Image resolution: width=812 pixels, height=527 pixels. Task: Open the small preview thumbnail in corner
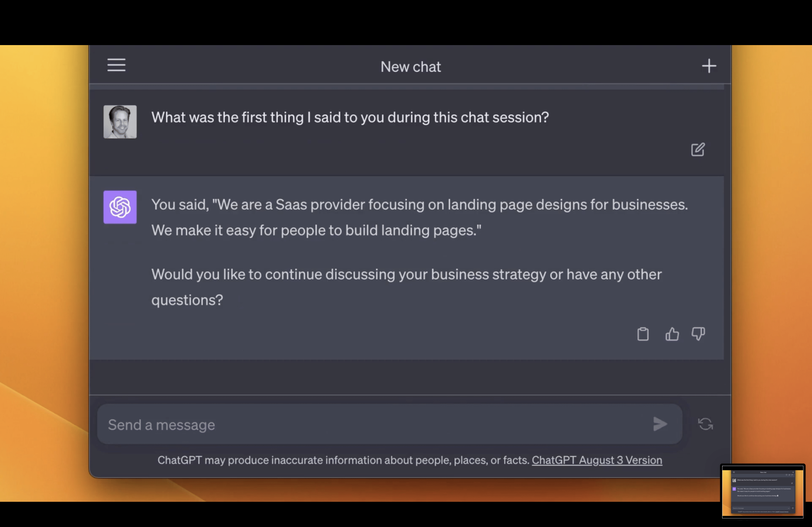pos(763,492)
